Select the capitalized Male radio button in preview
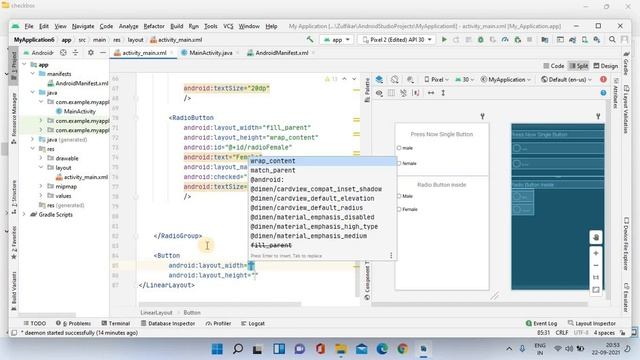 click(399, 196)
